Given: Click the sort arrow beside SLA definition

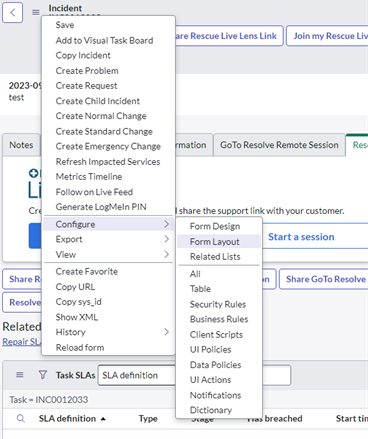Looking at the screenshot, I should (x=103, y=419).
